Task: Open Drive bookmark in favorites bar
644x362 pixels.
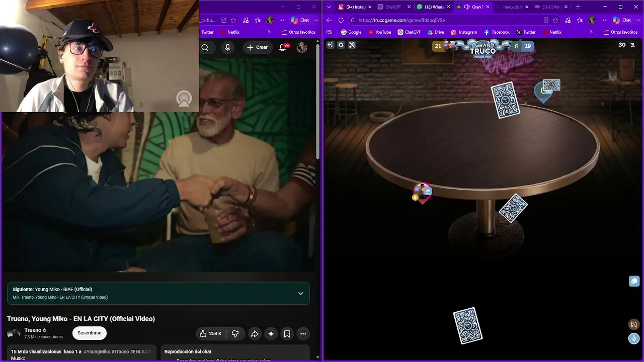Action: [436, 32]
